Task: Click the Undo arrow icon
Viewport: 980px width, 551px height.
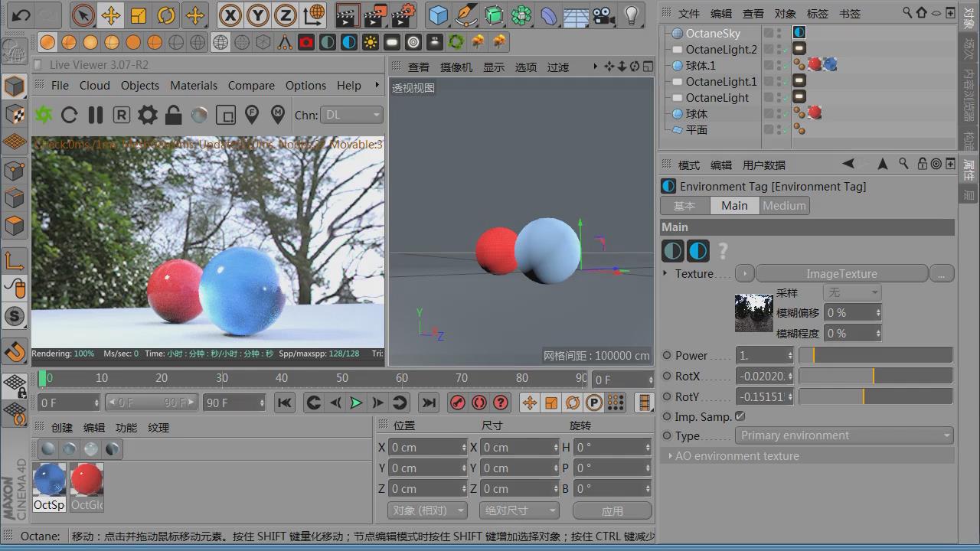Action: click(x=21, y=15)
